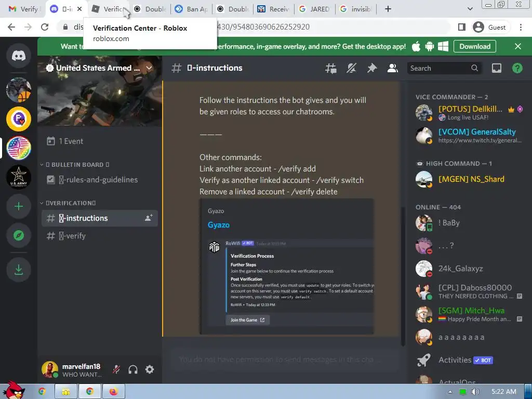Open the Help question mark icon
The width and height of the screenshot is (532, 399).
[517, 68]
